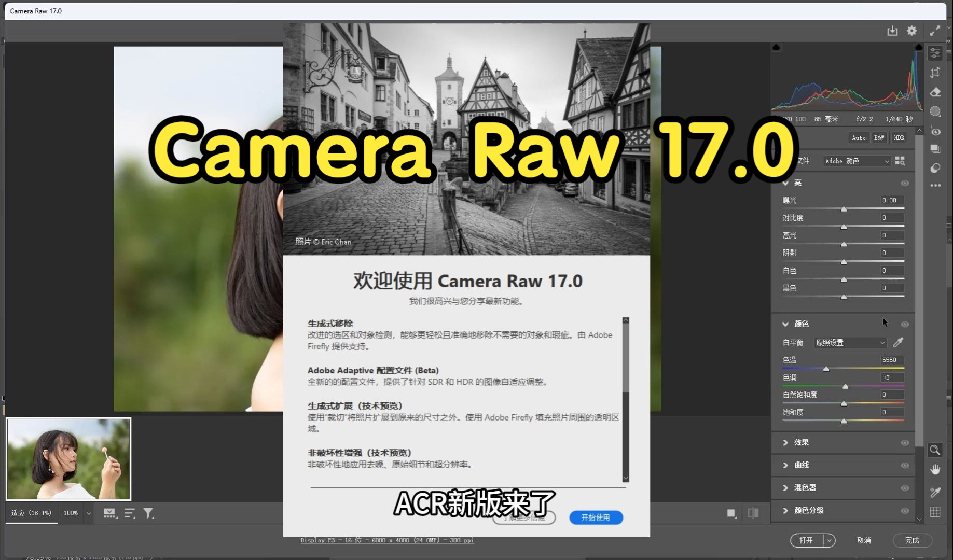Image resolution: width=953 pixels, height=560 pixels.
Task: Click the 饱和度 saturation slider handle
Action: click(844, 421)
